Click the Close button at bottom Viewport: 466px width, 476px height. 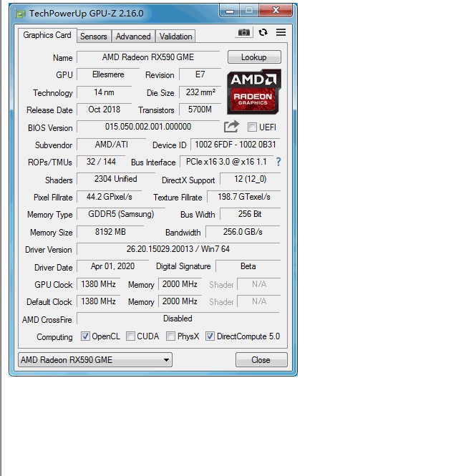tap(261, 360)
